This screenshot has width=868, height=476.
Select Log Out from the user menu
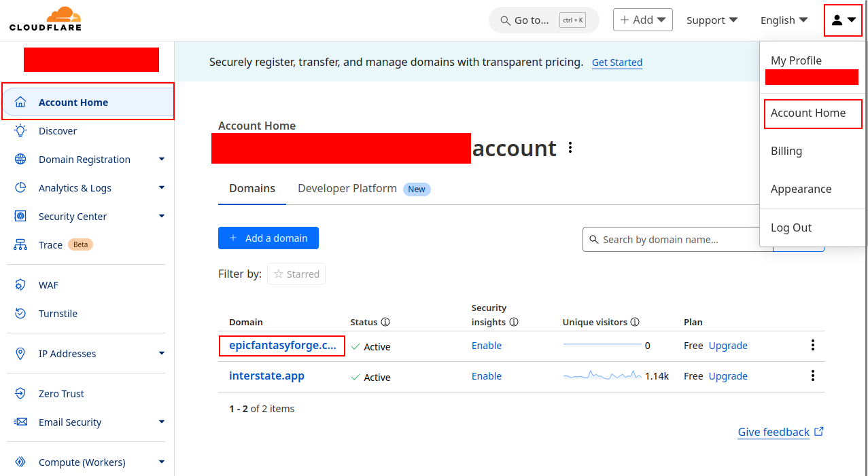coord(791,227)
